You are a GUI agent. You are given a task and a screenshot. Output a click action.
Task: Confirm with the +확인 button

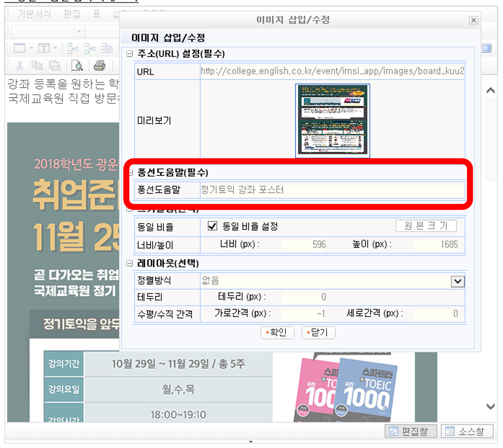click(x=278, y=333)
